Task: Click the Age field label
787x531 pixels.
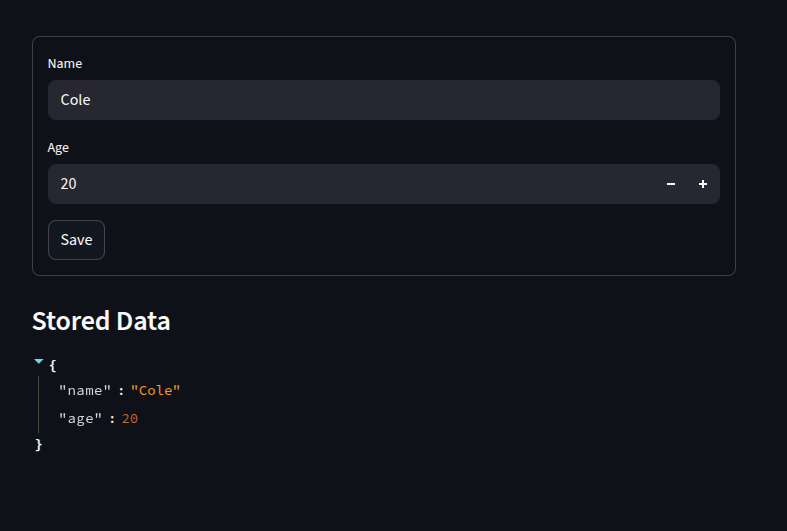Action: pos(58,148)
